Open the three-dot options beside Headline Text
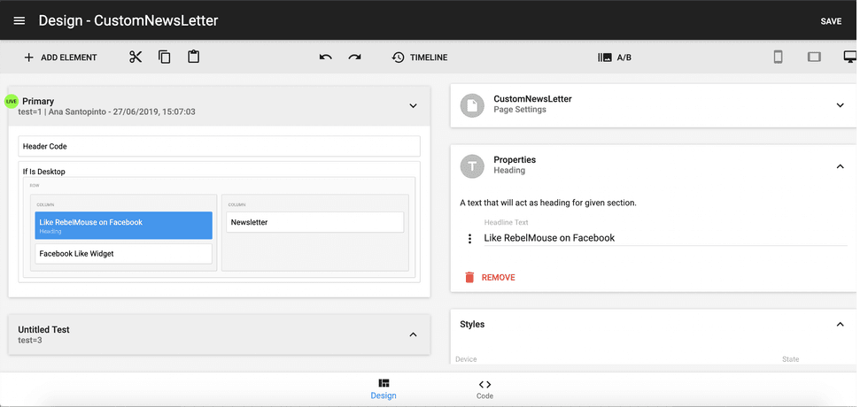This screenshot has width=868, height=407. [x=469, y=239]
